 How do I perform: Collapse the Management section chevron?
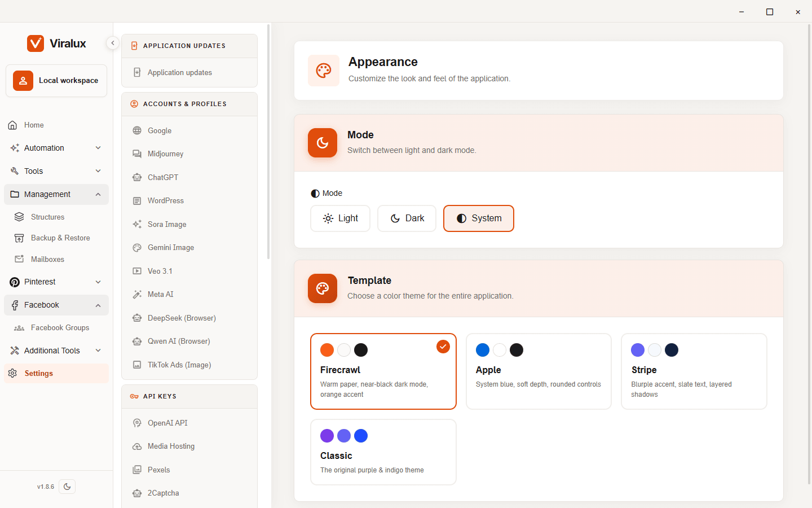98,194
